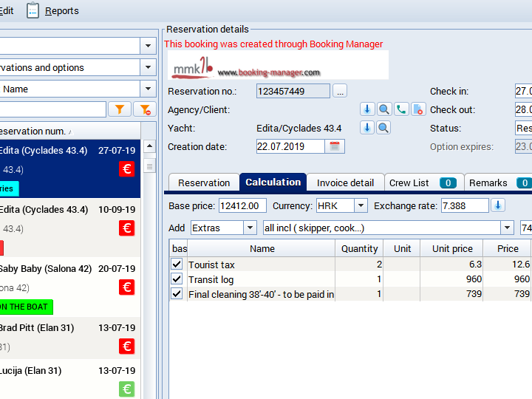Apply filter using the orange funnel icon
The width and height of the screenshot is (532, 399).
[119, 109]
